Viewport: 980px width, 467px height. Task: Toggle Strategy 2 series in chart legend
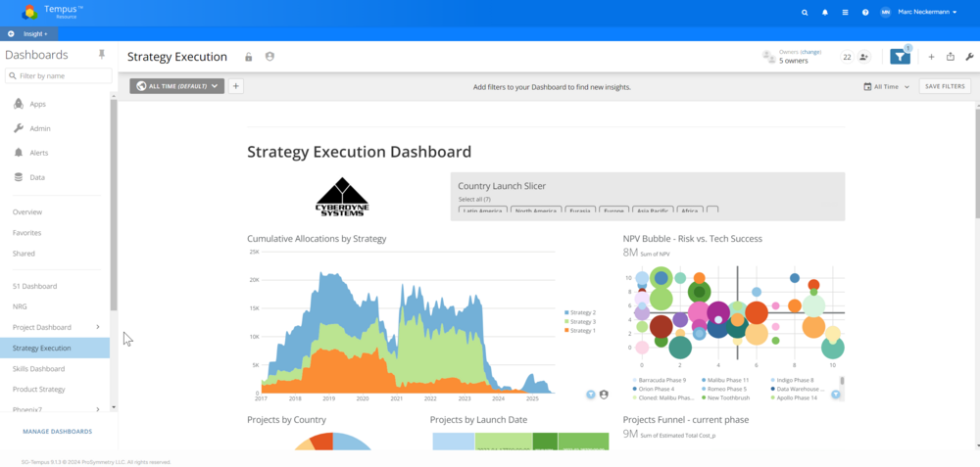pyautogui.click(x=582, y=312)
